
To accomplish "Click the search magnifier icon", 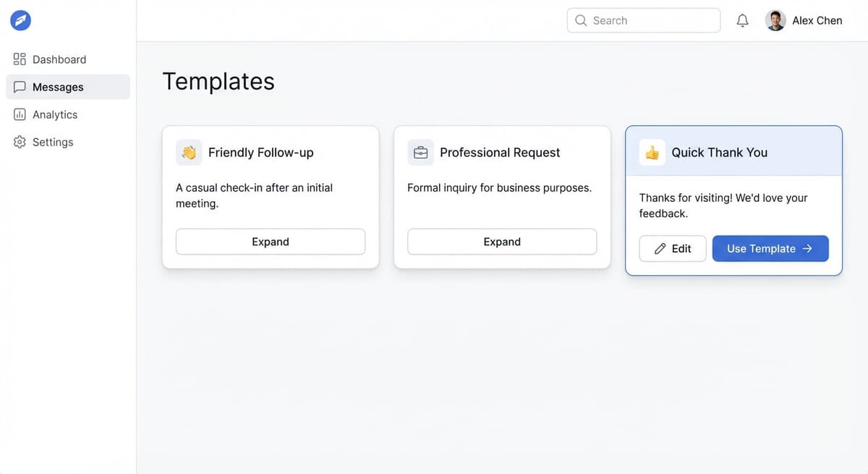I will tap(581, 20).
